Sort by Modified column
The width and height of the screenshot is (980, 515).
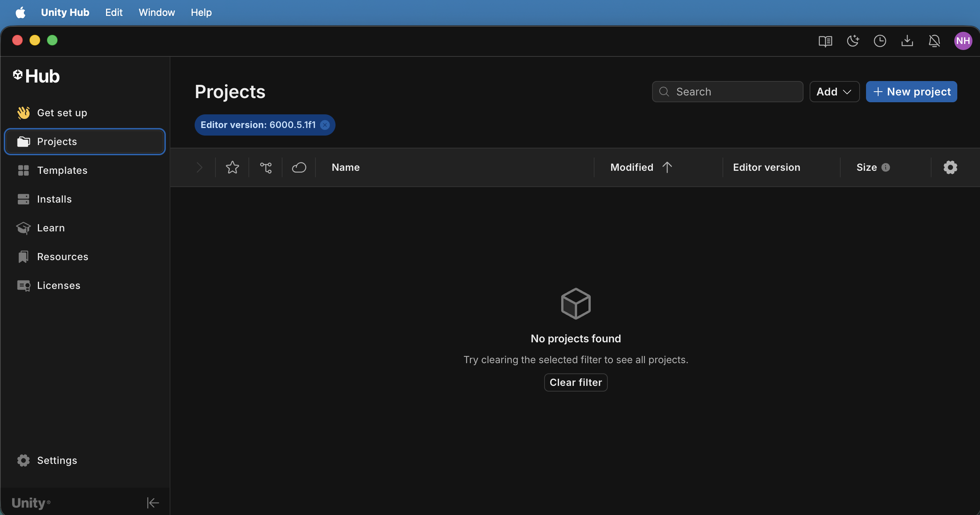(x=632, y=167)
